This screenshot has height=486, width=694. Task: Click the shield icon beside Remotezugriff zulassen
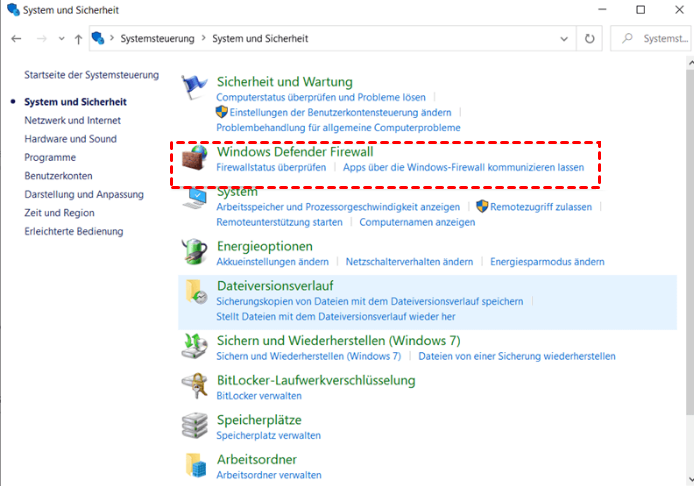482,206
